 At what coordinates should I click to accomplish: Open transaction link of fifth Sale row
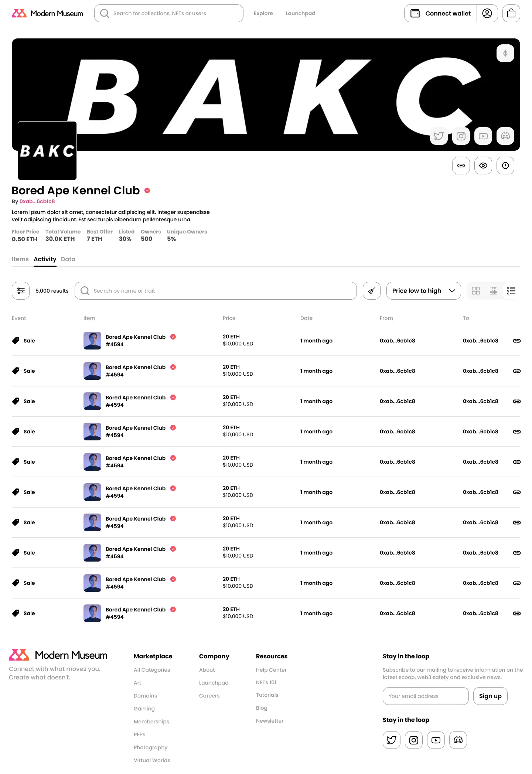coord(517,462)
